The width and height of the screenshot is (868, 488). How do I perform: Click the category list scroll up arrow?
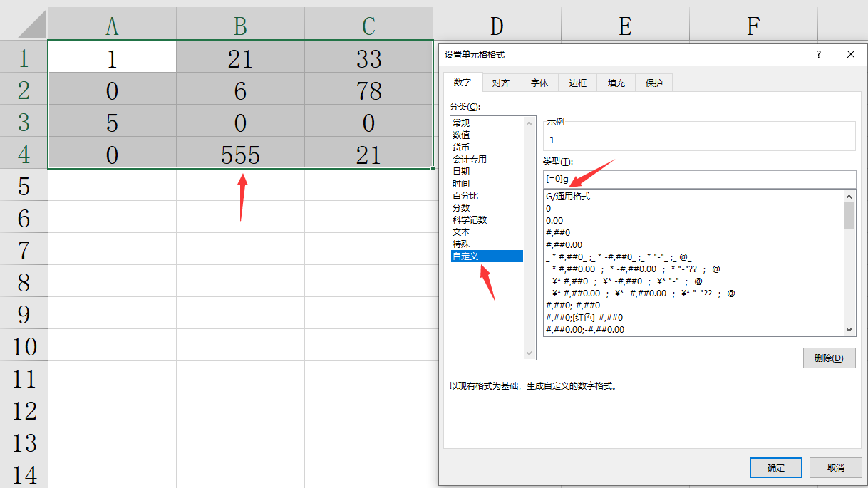click(529, 123)
